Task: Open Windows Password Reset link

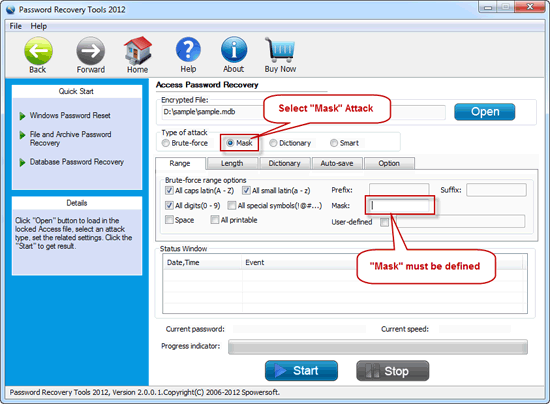Action: [70, 115]
